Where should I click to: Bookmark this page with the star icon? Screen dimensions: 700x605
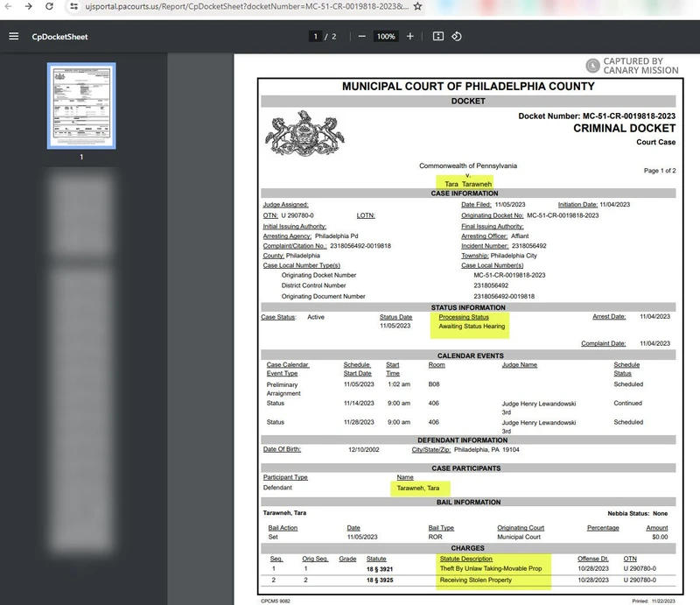(x=418, y=6)
